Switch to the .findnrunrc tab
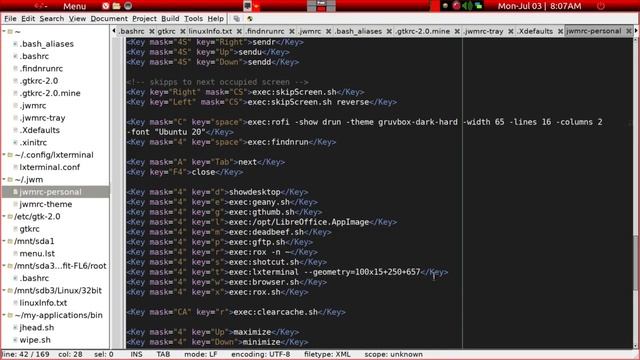This screenshot has height=360, width=640. pyautogui.click(x=265, y=31)
